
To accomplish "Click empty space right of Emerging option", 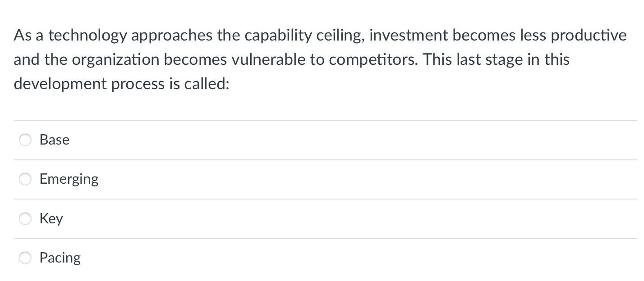I will 361,179.
